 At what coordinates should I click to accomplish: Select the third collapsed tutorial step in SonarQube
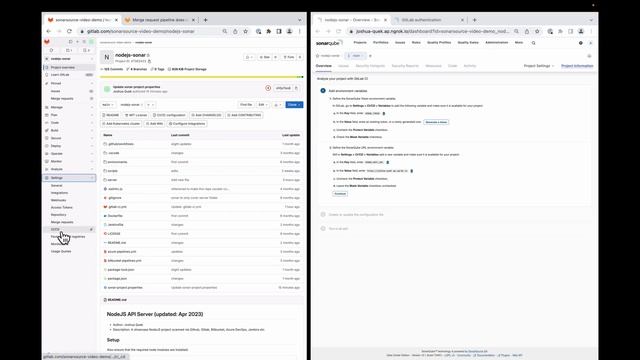[338, 229]
